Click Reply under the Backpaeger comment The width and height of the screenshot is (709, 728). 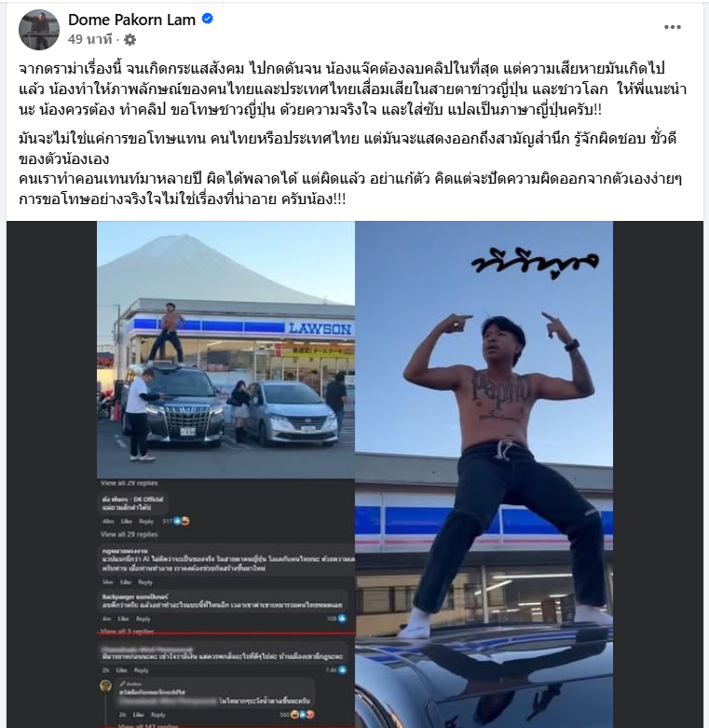(143, 619)
